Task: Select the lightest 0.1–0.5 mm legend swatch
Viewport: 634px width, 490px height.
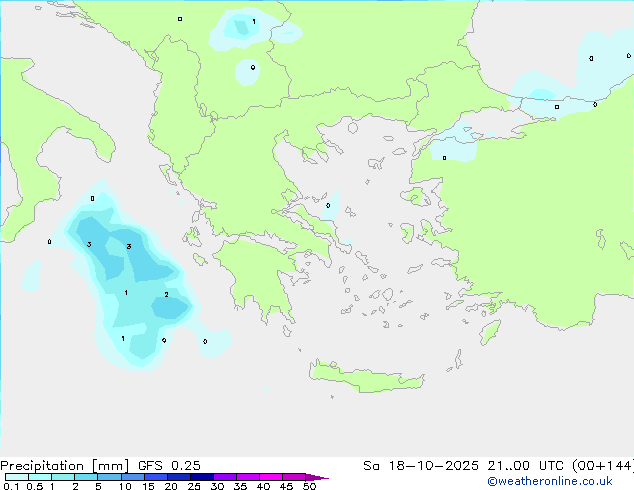Action: (17, 477)
